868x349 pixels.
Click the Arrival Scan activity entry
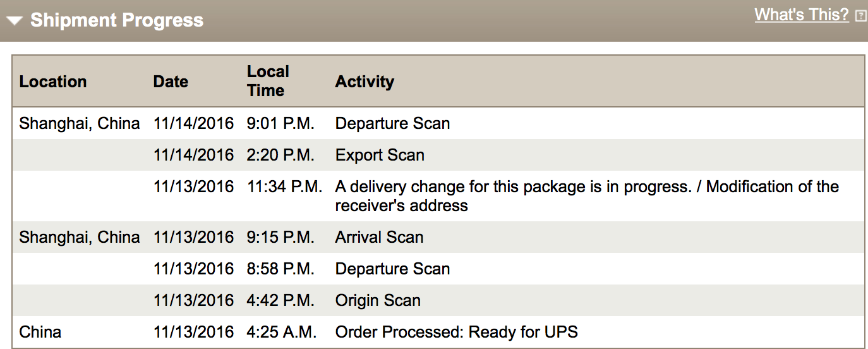point(379,237)
